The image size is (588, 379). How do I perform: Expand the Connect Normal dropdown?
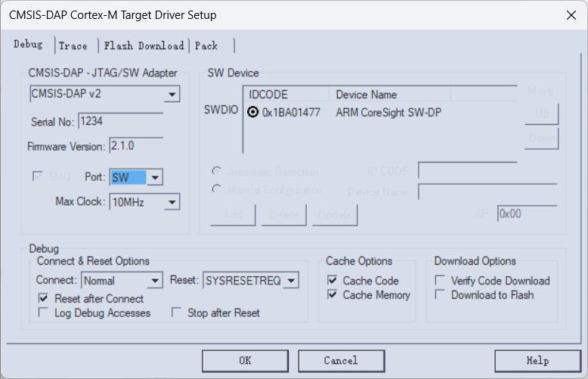(x=154, y=281)
